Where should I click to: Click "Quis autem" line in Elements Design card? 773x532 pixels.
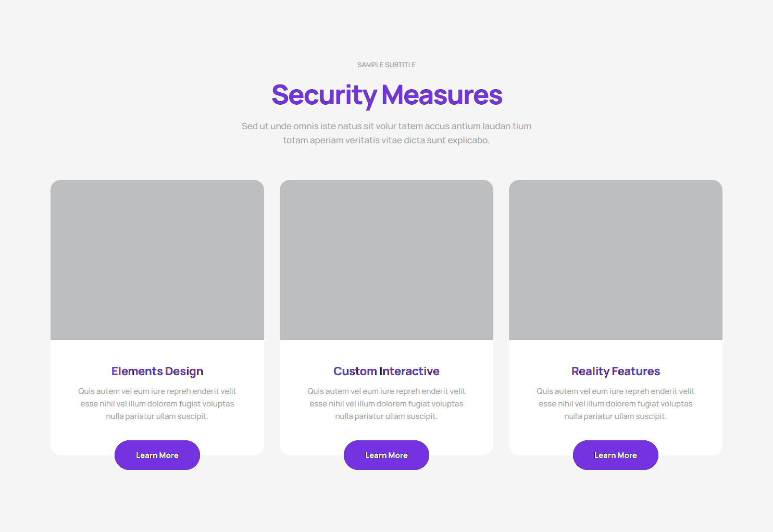(157, 391)
